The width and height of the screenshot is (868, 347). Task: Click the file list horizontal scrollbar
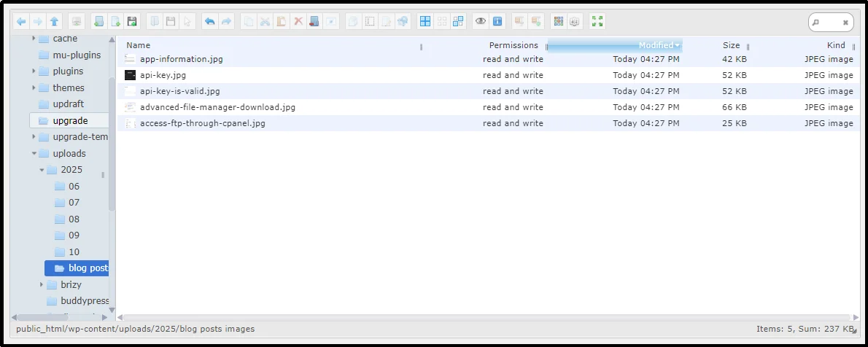click(x=487, y=318)
